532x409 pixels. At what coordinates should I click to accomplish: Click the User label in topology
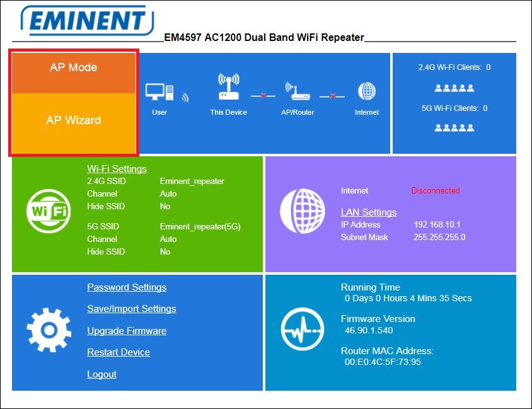[x=159, y=112]
